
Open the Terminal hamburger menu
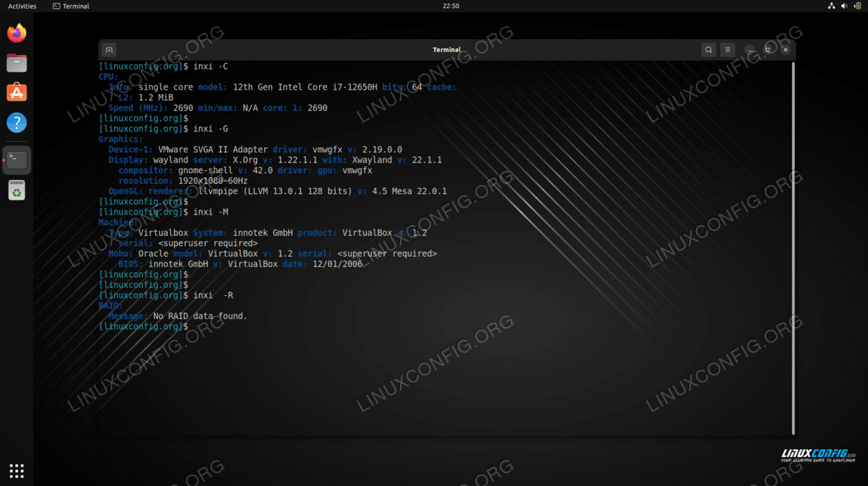[728, 50]
